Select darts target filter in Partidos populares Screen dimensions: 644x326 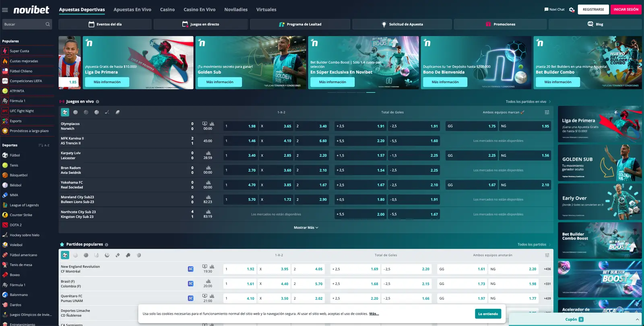pos(139,255)
